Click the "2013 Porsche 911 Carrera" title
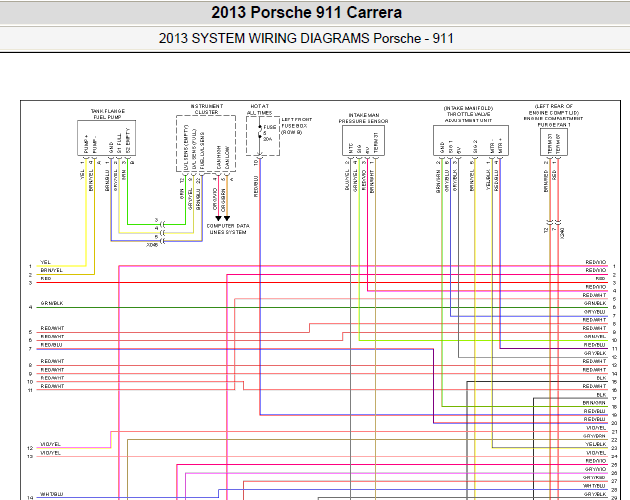Screen dimensions: 630x500 (307, 12)
